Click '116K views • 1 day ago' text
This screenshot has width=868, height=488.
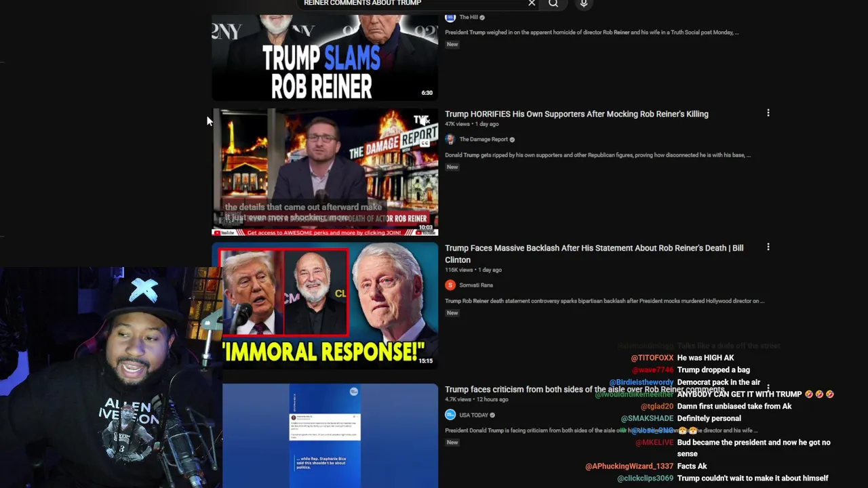coord(473,270)
